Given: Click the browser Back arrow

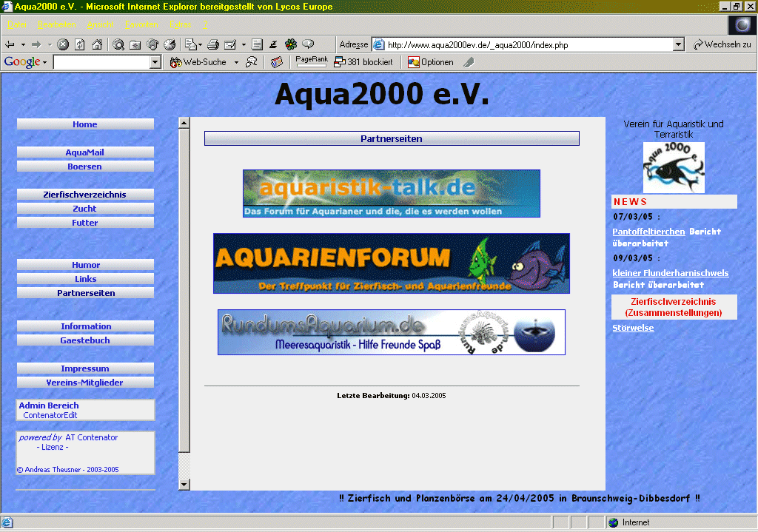Looking at the screenshot, I should tap(10, 45).
